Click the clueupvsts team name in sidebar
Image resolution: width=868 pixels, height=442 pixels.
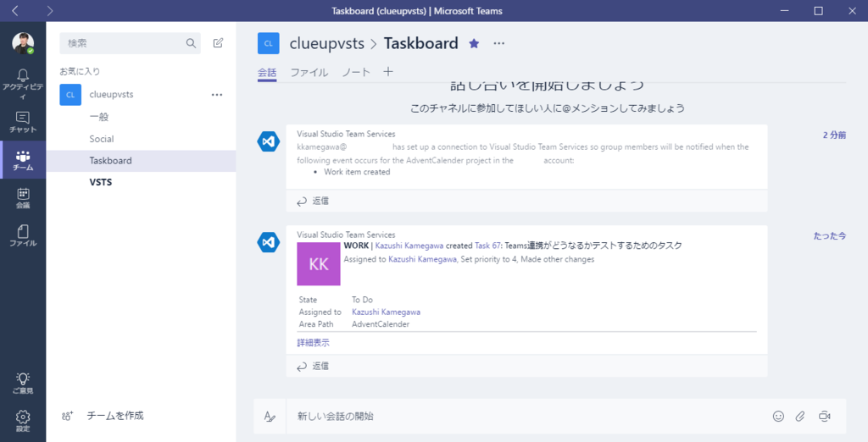[x=111, y=95]
